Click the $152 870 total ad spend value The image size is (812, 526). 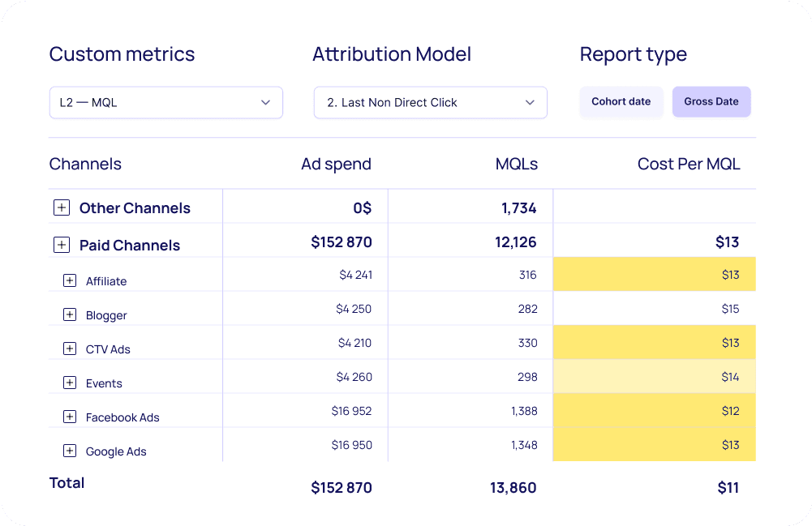click(342, 487)
